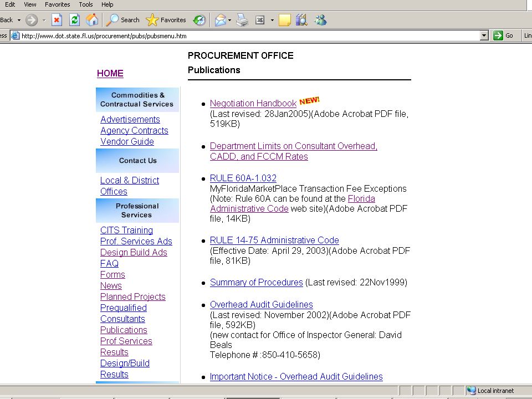Click the Local intranet status bar text
The width and height of the screenshot is (532, 399).
[x=495, y=391]
